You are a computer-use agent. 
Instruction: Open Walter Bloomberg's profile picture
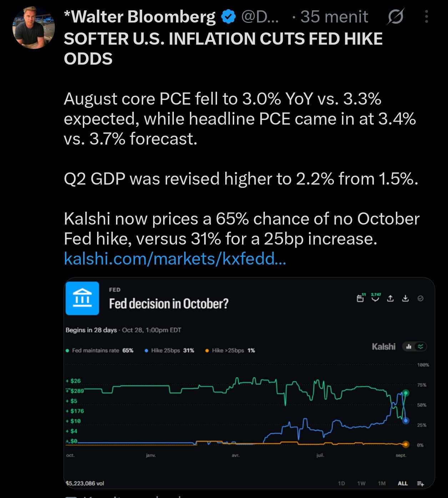click(34, 27)
